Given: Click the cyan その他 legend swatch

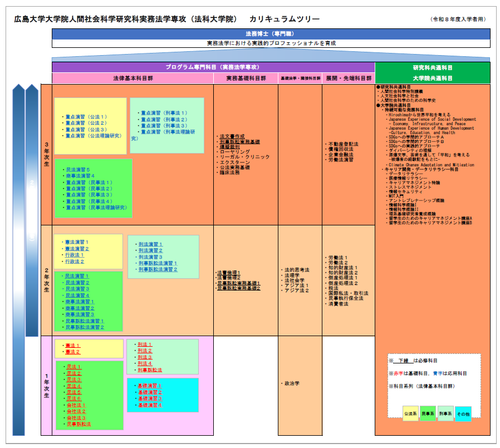Looking at the screenshot, I should pos(463,413).
